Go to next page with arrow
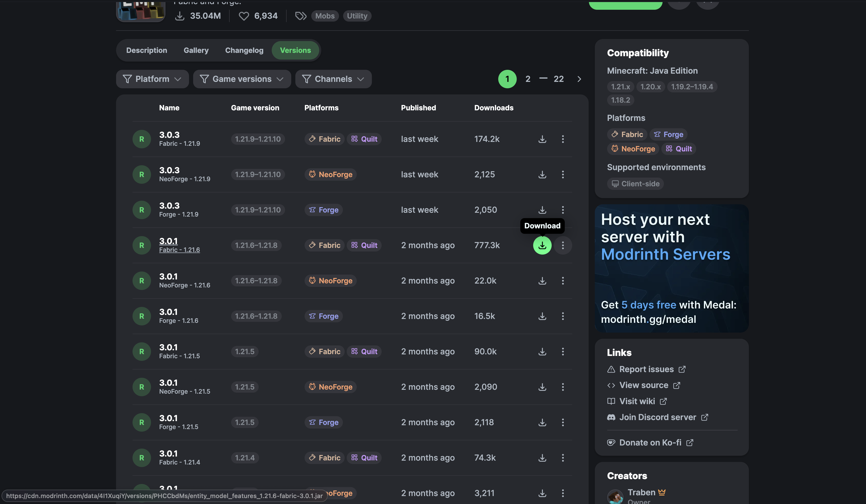866x504 pixels. (579, 79)
